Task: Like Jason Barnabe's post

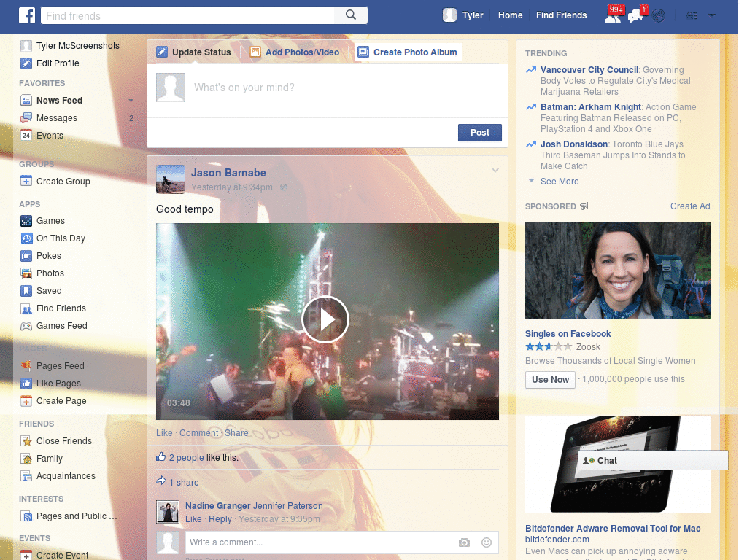Action: pos(164,433)
